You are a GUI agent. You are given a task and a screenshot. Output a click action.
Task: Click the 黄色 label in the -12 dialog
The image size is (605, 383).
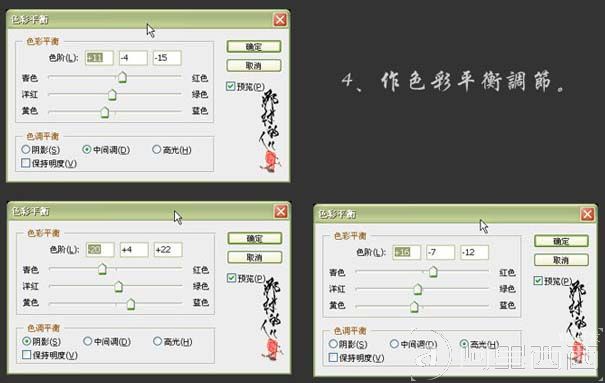pos(337,305)
